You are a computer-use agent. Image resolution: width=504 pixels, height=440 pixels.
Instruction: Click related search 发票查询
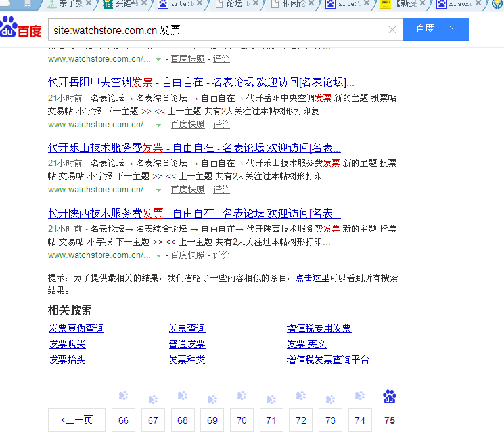[x=187, y=328]
